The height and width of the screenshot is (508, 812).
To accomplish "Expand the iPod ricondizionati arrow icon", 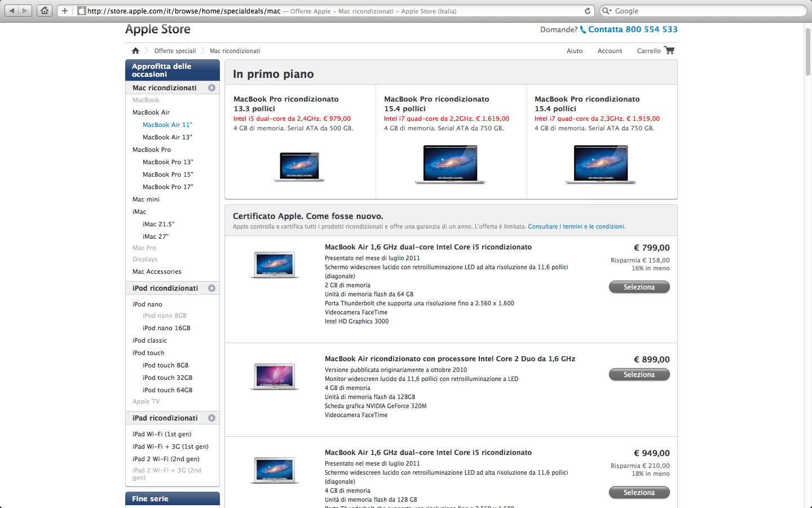I will click(212, 288).
